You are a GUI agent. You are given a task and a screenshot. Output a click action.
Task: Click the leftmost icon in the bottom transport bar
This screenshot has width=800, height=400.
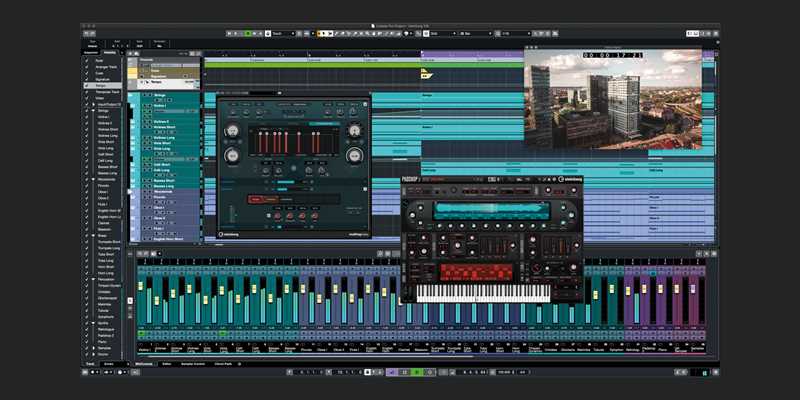(85, 372)
